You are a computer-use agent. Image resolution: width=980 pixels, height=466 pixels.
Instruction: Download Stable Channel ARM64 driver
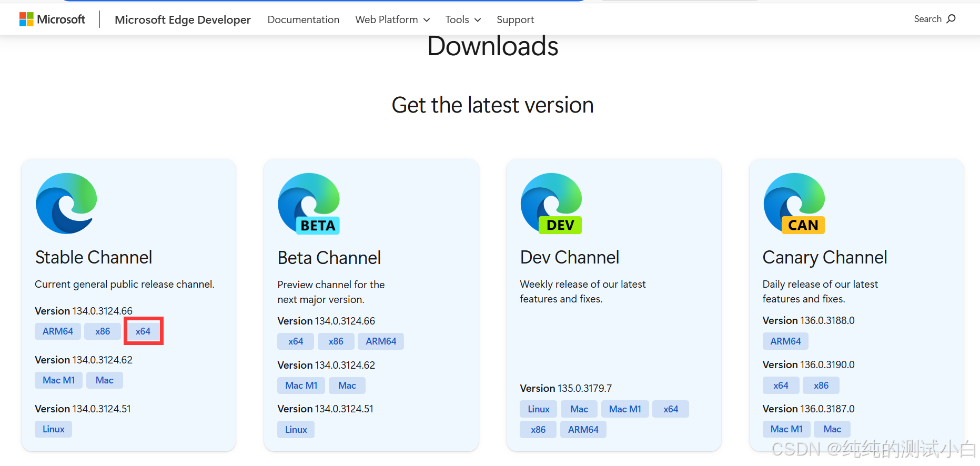[58, 331]
